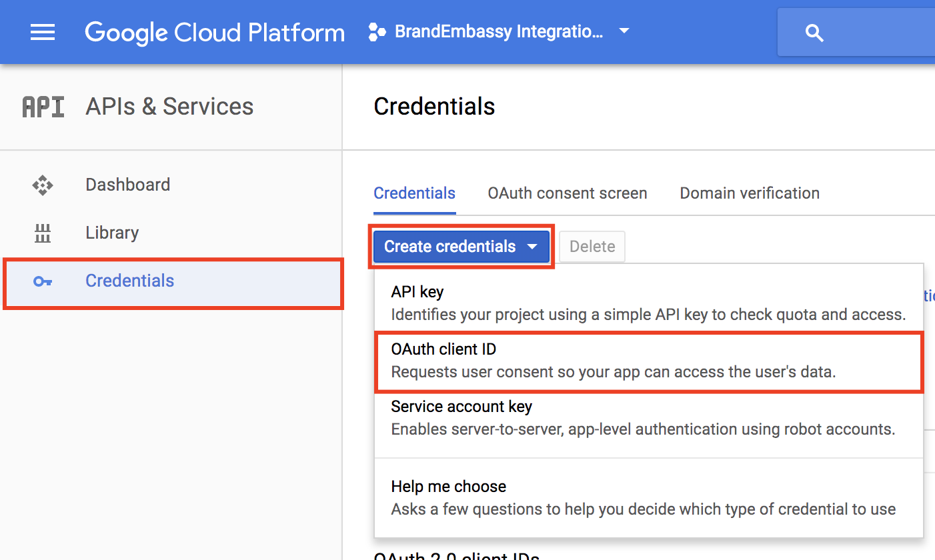
Task: Click the Google Cloud Platform logo
Action: pos(215,32)
